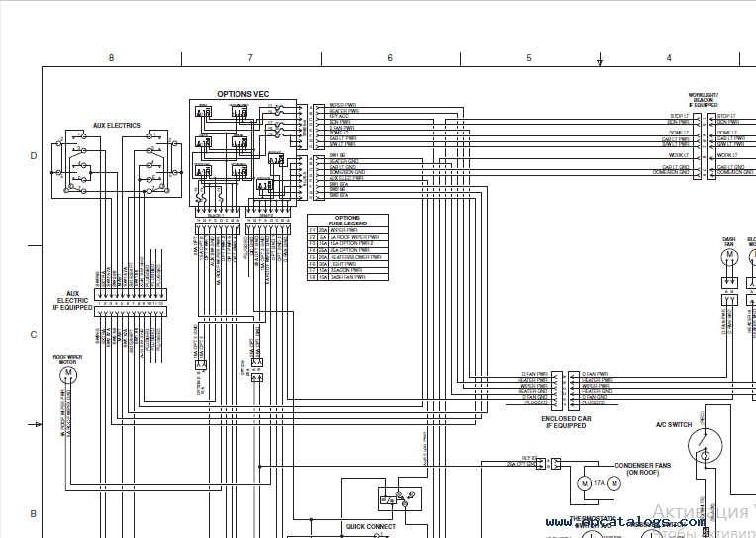
Task: Click the SW2 87A wire label
Action: [338, 195]
